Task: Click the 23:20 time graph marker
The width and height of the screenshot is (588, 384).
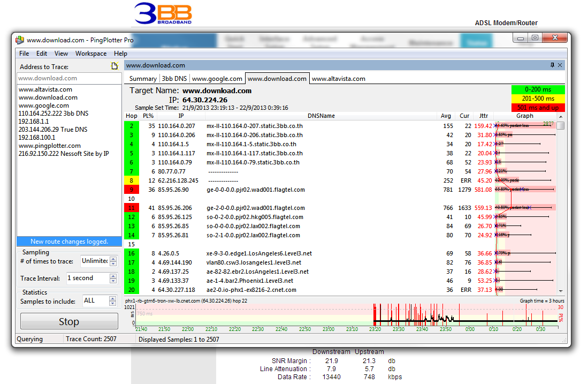Action: (x=375, y=329)
